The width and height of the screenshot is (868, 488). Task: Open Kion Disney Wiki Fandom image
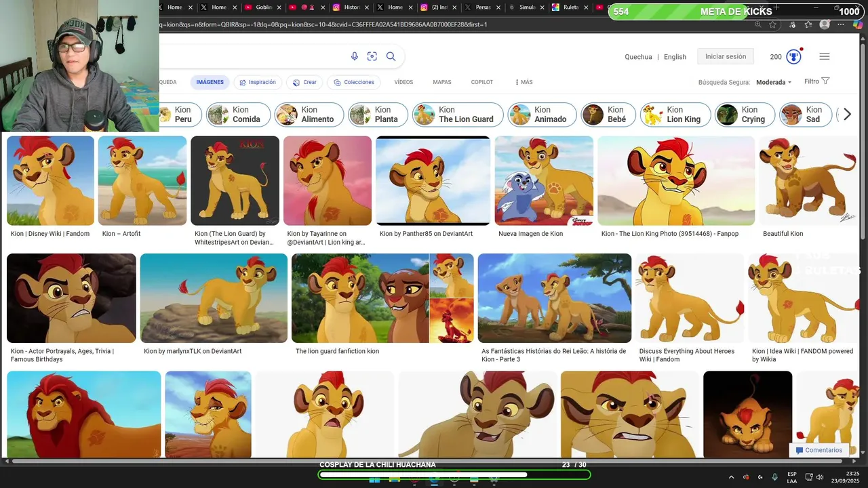[50, 180]
